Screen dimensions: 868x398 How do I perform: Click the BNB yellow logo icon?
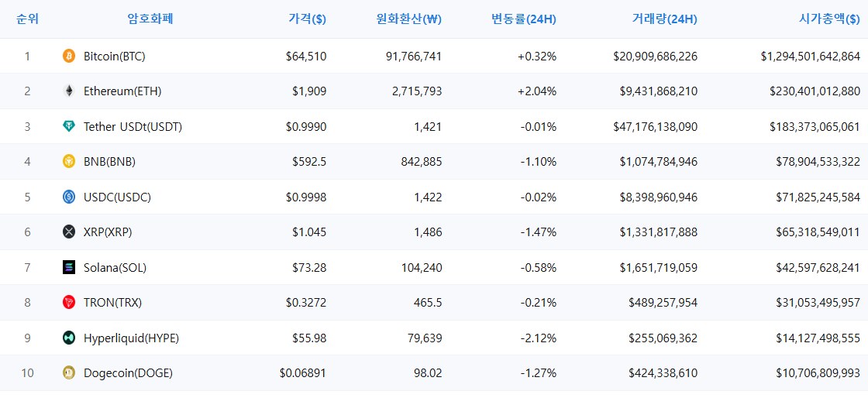coord(69,161)
